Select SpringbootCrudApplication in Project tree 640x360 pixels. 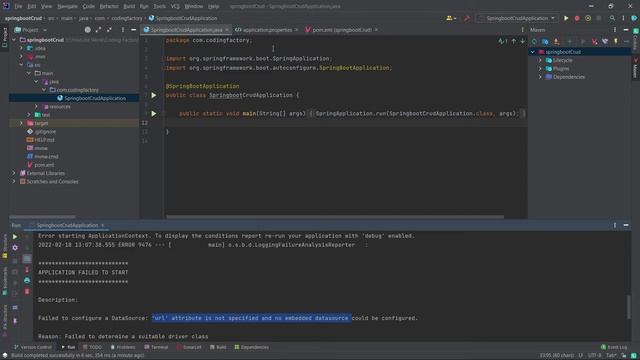tap(95, 98)
